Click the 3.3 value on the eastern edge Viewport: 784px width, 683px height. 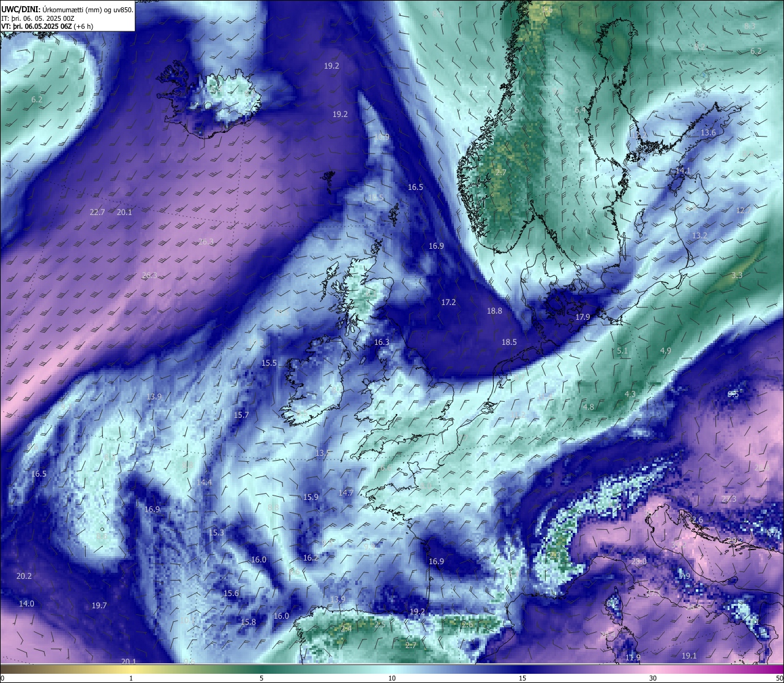737,275
